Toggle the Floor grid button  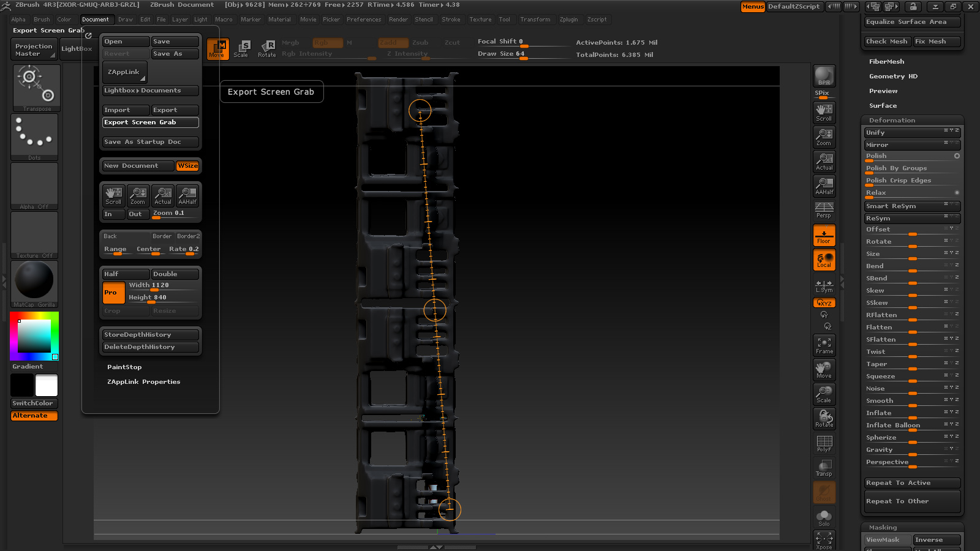click(824, 235)
